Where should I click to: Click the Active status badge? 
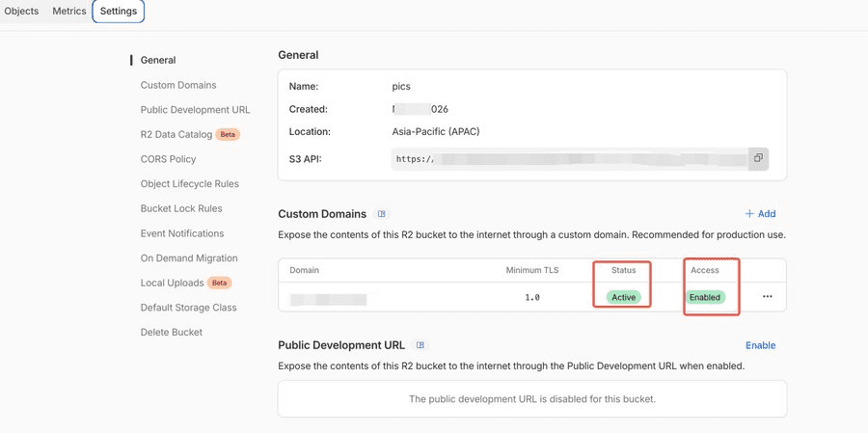(x=623, y=297)
